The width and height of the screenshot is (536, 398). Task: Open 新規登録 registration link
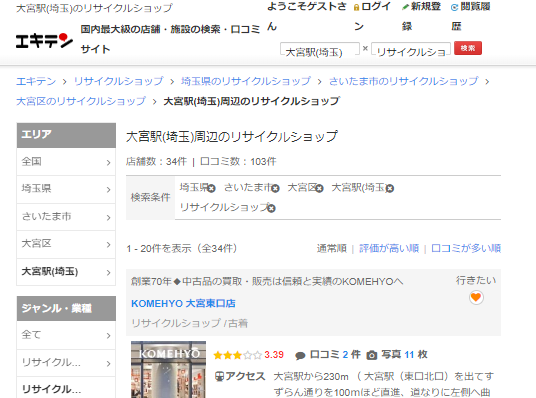[x=421, y=16]
